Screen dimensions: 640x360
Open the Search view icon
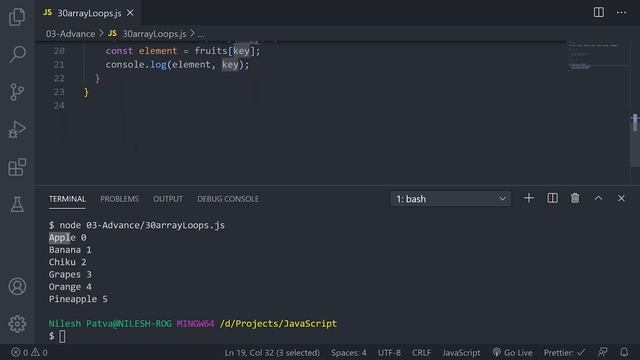tap(17, 54)
